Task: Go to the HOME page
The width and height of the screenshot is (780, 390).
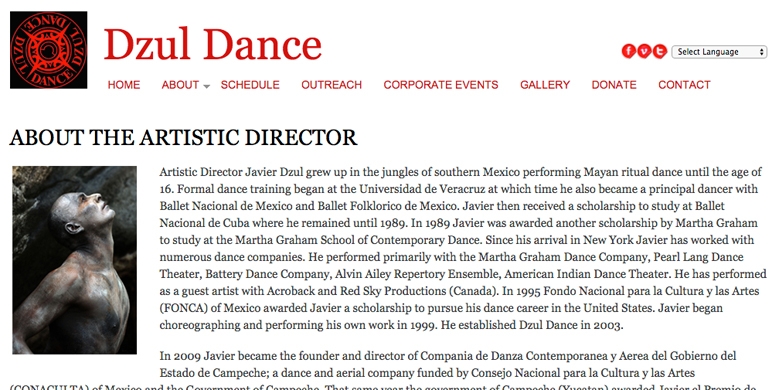Action: (124, 85)
